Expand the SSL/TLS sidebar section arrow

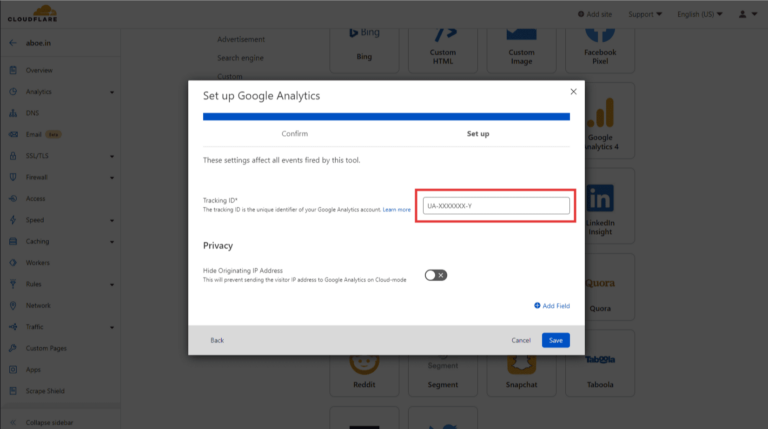click(x=112, y=156)
